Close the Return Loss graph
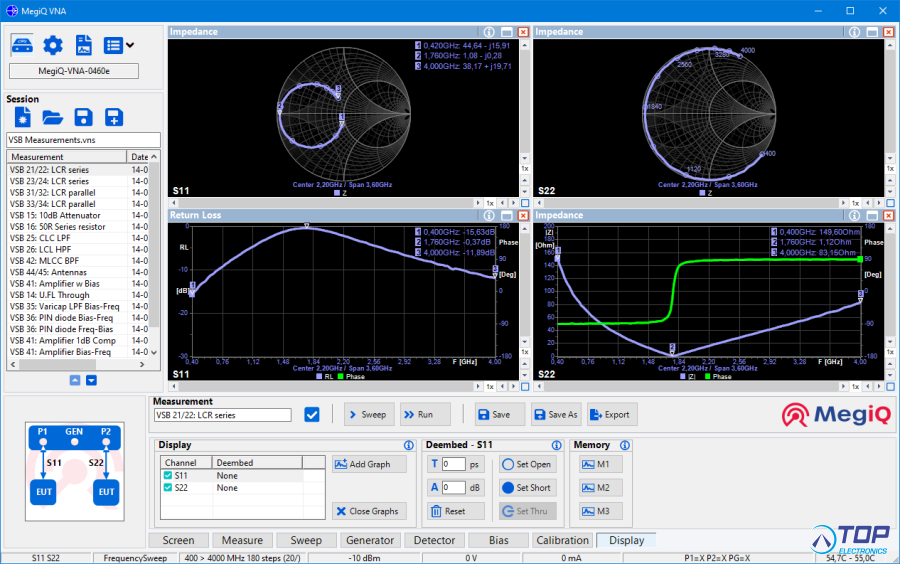The height and width of the screenshot is (564, 900). [x=523, y=216]
